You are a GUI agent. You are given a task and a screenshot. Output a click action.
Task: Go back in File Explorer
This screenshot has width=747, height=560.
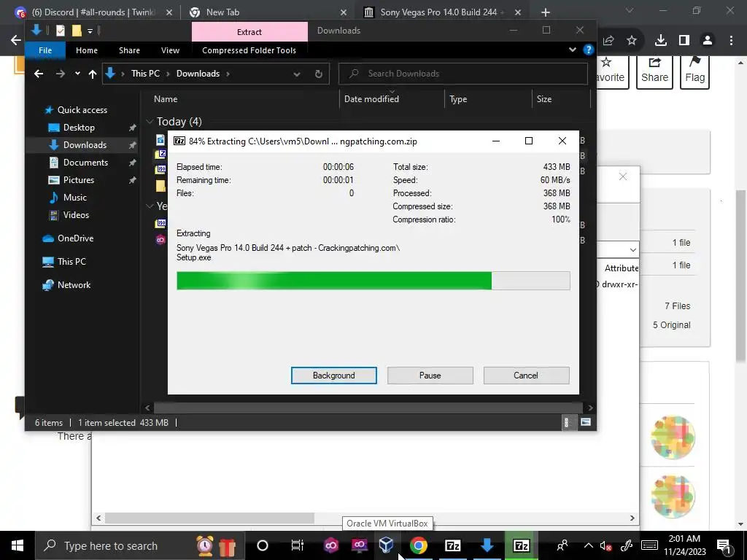pyautogui.click(x=39, y=74)
